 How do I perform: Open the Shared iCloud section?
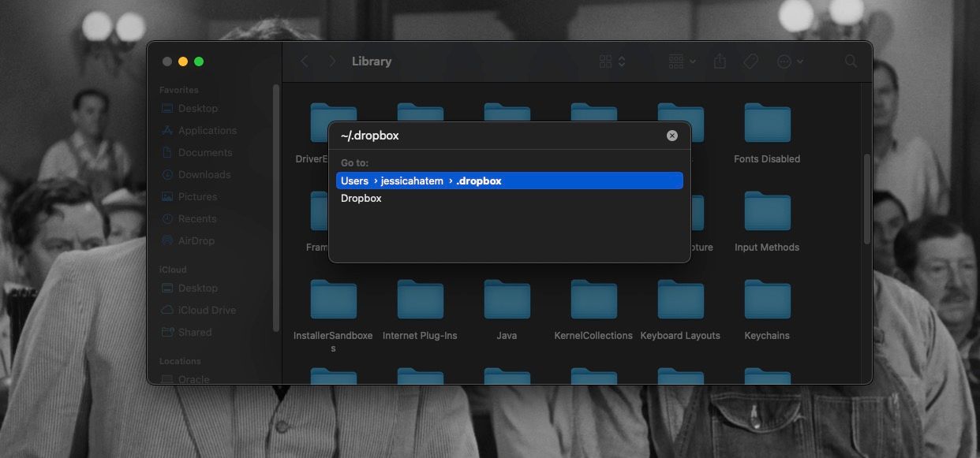tap(193, 332)
